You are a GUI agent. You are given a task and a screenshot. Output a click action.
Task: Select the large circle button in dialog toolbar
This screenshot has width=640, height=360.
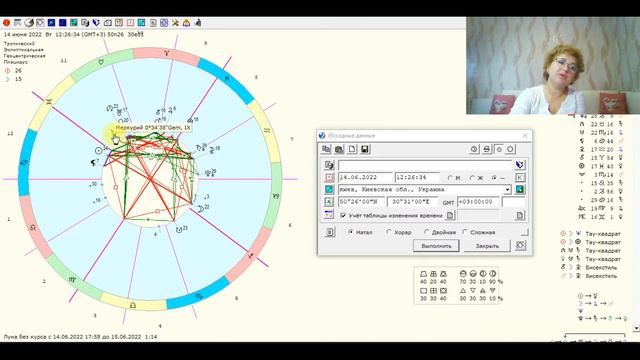[x=510, y=149]
